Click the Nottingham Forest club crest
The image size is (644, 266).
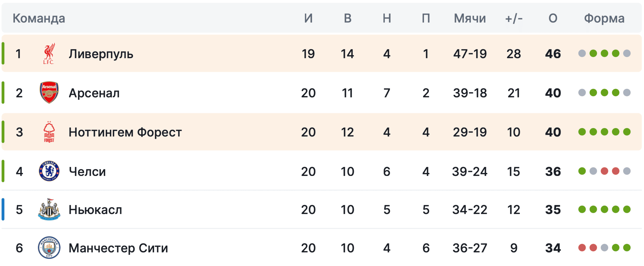click(49, 132)
